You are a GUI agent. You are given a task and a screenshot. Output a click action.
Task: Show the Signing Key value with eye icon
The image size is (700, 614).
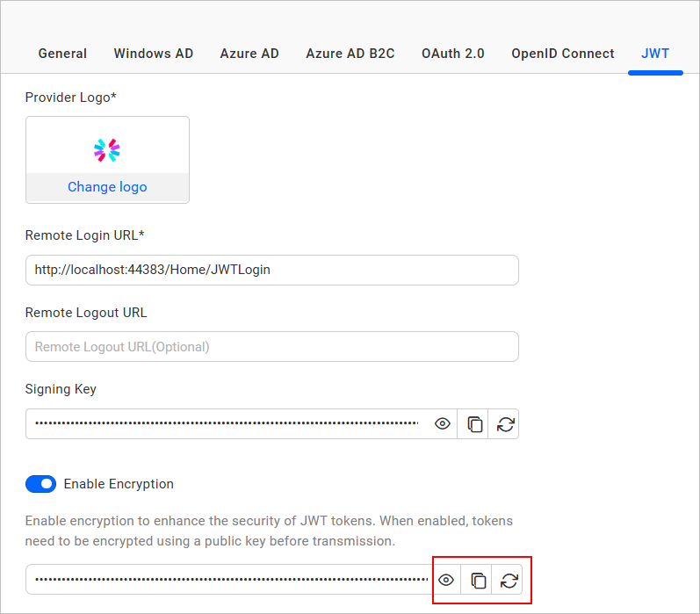[x=442, y=423]
